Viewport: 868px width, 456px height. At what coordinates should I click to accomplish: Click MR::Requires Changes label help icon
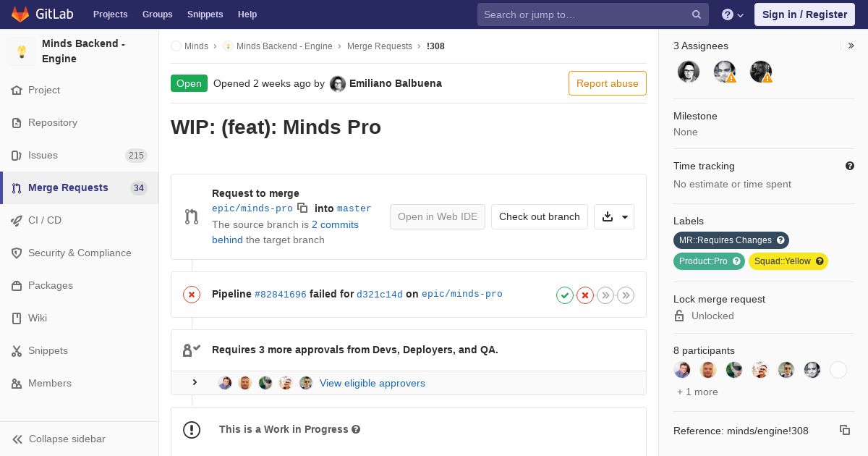tap(780, 240)
